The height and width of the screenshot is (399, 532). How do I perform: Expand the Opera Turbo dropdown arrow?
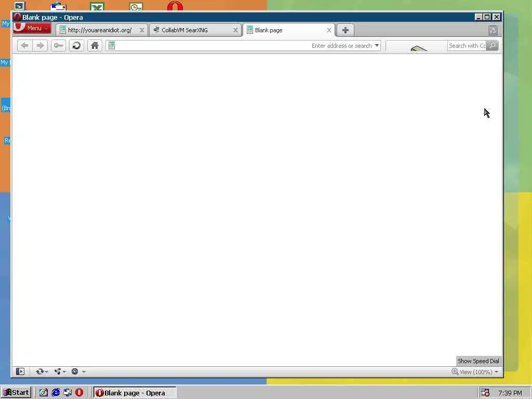(x=84, y=372)
